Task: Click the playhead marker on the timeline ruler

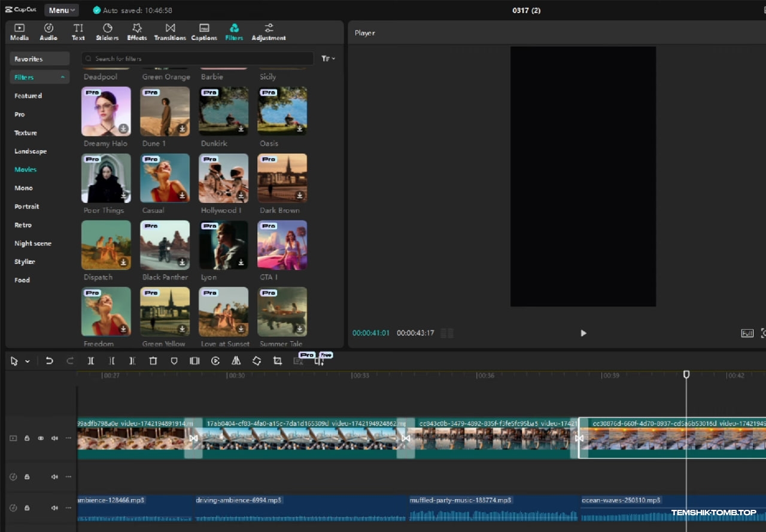Action: (x=686, y=374)
